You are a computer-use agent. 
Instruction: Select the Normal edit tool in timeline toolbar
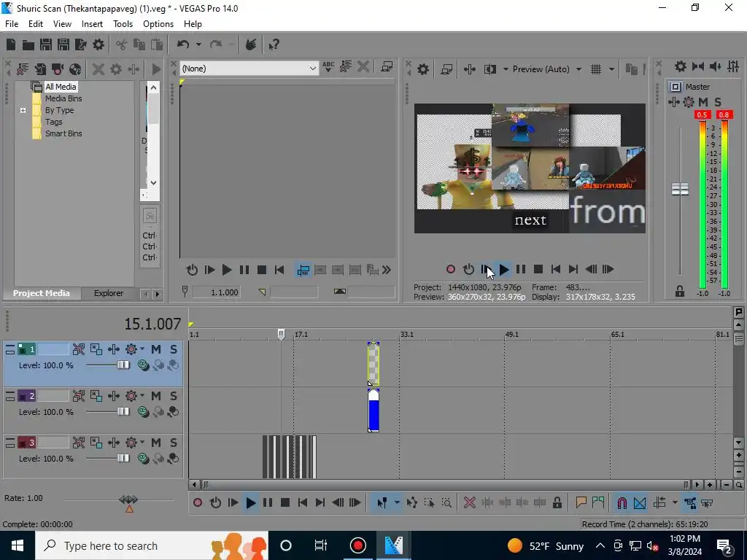click(382, 503)
